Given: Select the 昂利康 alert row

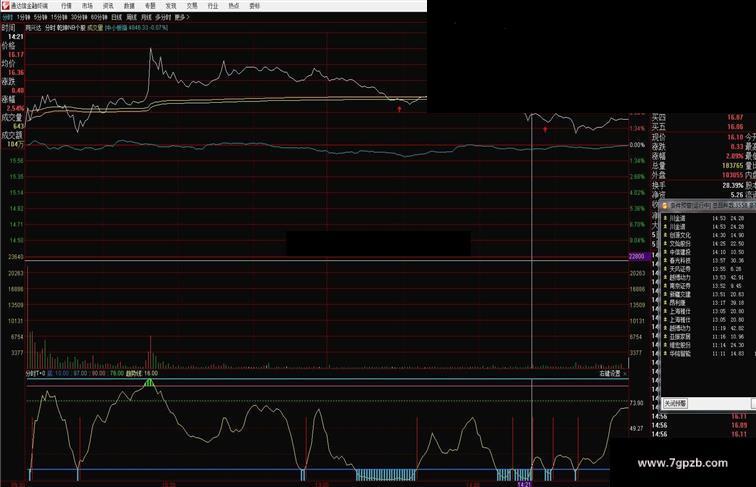Looking at the screenshot, I should tap(709, 303).
